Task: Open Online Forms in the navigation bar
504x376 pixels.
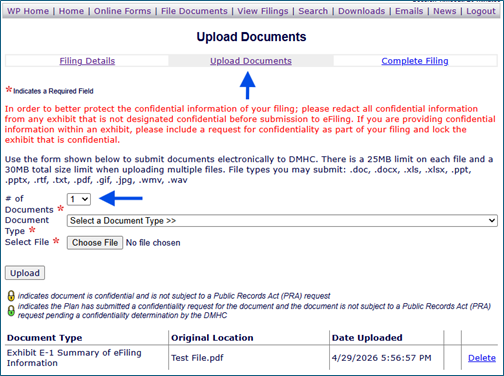Action: [x=122, y=11]
